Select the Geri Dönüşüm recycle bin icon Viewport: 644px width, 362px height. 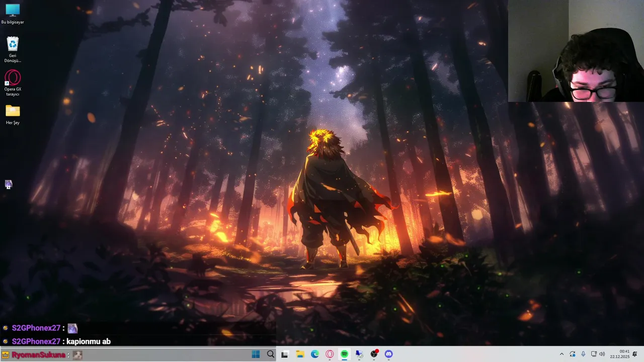13,49
